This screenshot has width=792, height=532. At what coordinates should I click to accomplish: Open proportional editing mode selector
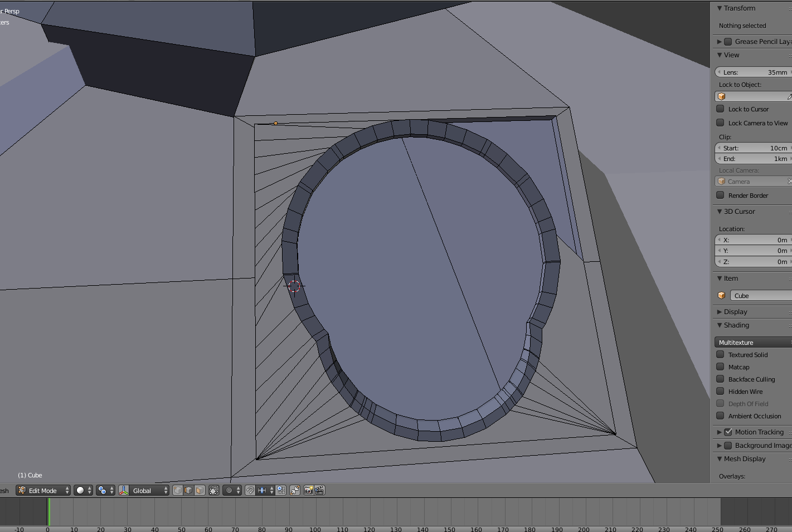tap(231, 490)
